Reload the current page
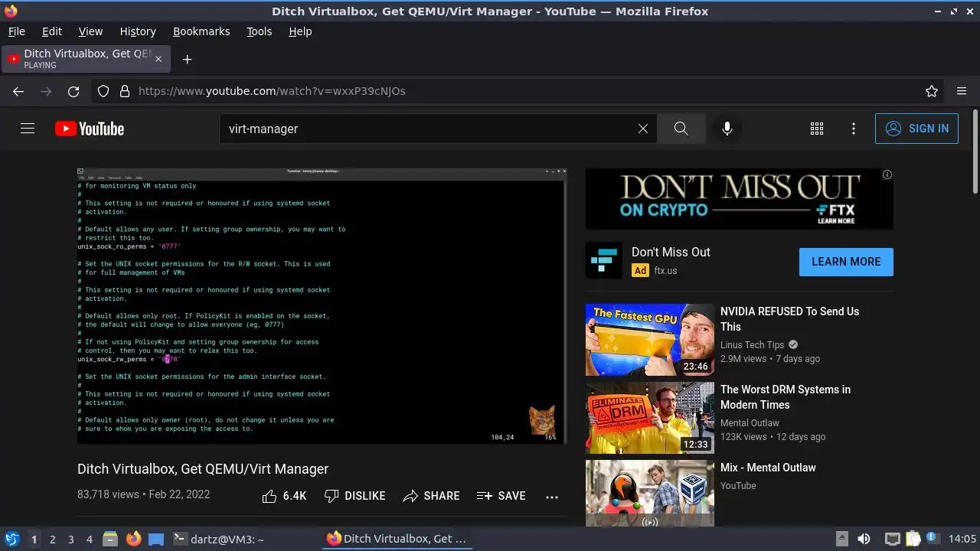This screenshot has width=980, height=551. (x=73, y=91)
